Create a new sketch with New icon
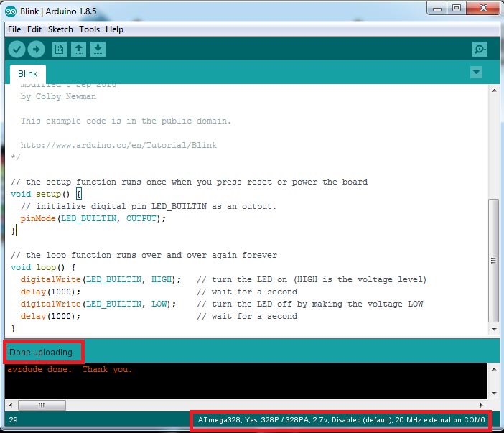The height and width of the screenshot is (433, 504). coord(59,49)
